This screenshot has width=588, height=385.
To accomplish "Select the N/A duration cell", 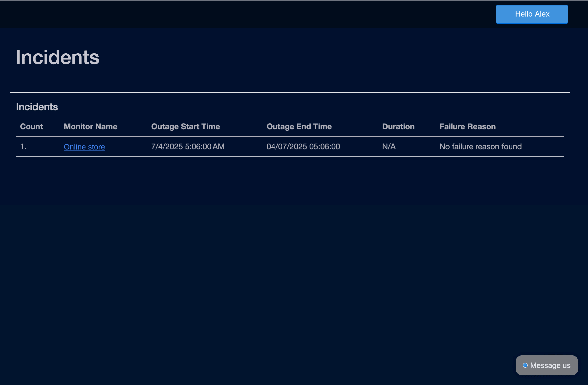I will tap(389, 147).
